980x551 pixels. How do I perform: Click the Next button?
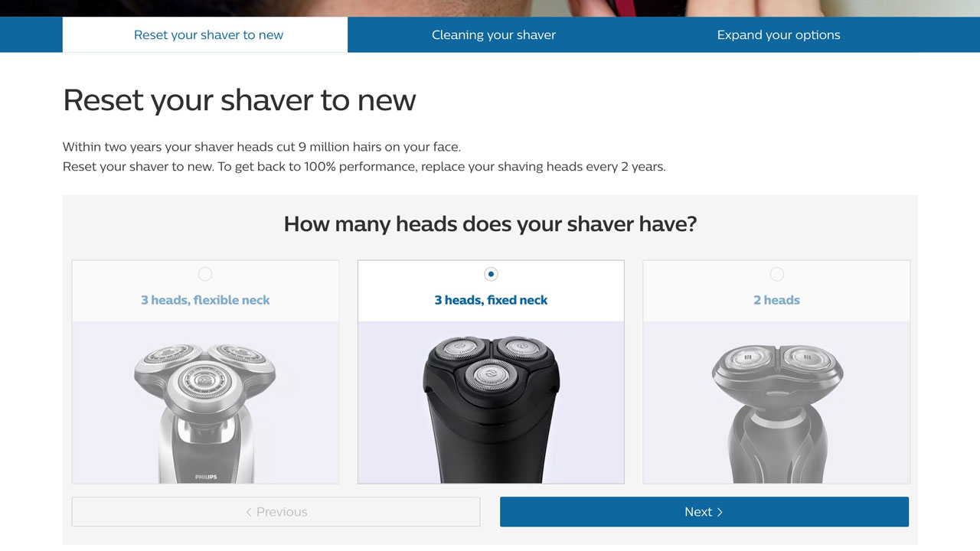click(704, 512)
